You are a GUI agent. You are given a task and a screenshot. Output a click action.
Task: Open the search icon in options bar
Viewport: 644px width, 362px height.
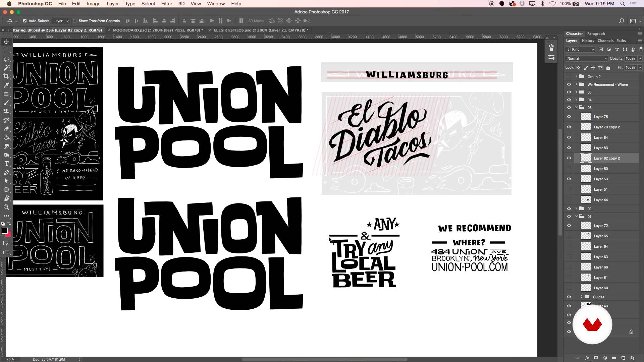[621, 21]
